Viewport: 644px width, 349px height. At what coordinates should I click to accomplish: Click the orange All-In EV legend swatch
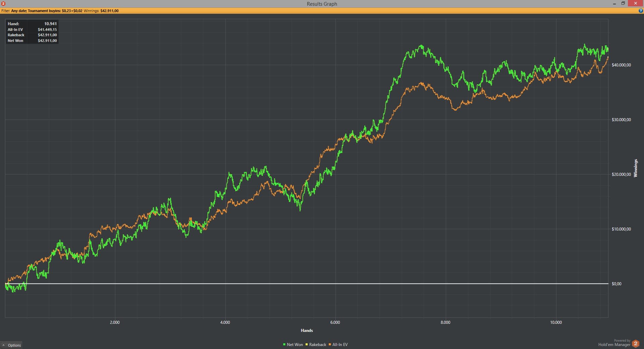330,345
